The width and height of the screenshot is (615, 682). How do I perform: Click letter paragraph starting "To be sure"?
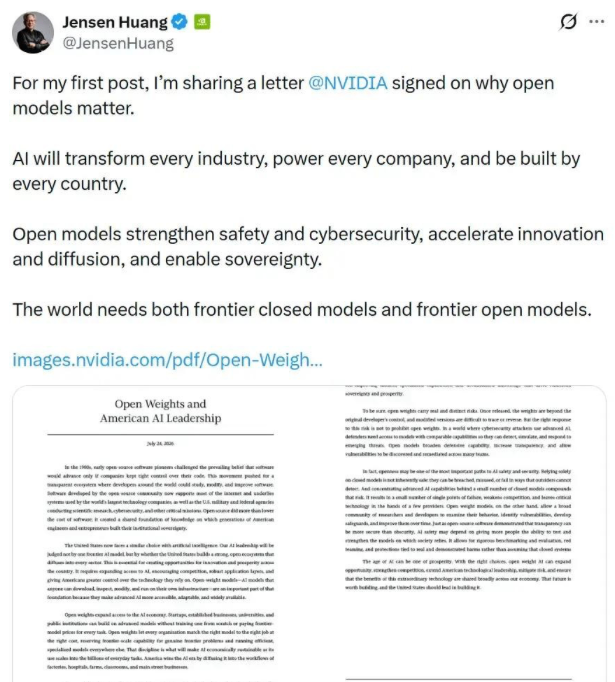pyautogui.click(x=458, y=432)
